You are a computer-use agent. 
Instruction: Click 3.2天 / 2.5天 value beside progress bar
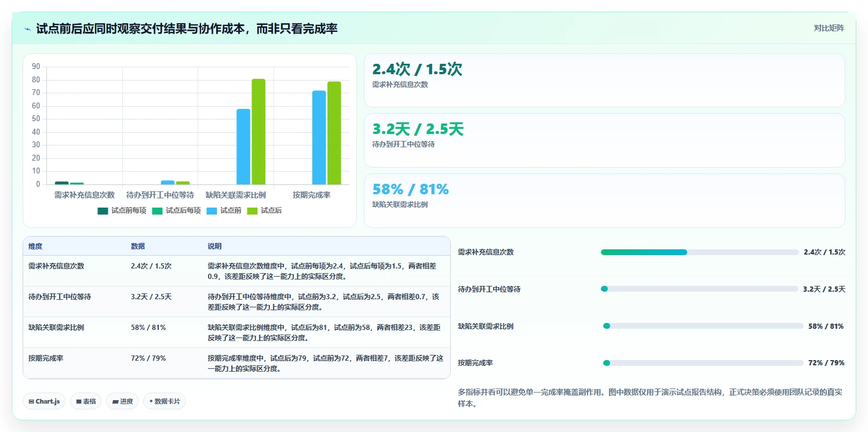pos(825,289)
